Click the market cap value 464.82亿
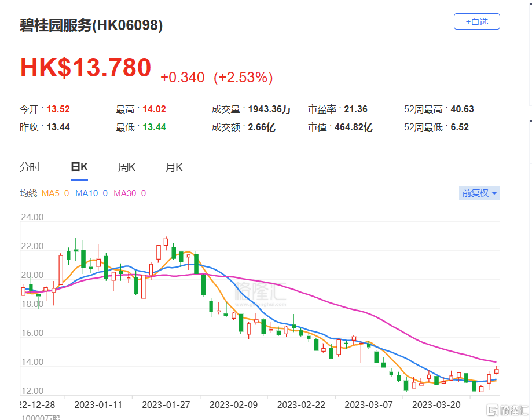Image resolution: width=532 pixels, height=420 pixels. click(x=354, y=127)
